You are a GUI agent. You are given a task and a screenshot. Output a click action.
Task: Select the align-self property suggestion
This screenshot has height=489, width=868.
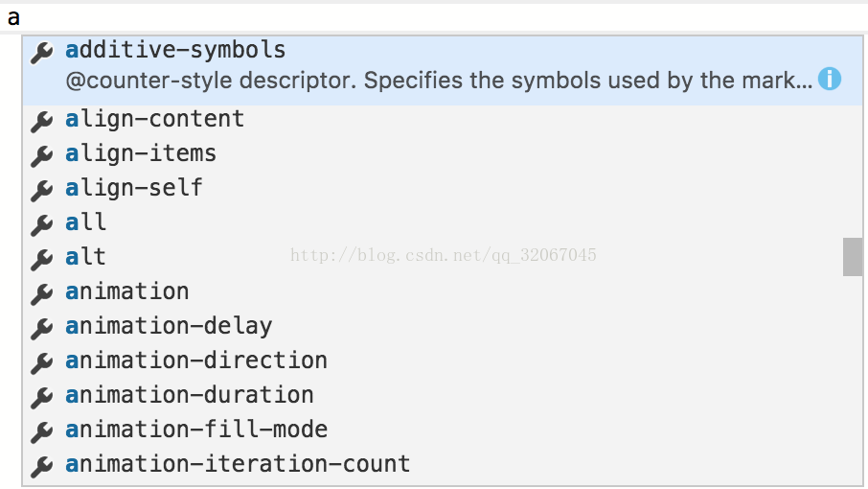(x=443, y=188)
